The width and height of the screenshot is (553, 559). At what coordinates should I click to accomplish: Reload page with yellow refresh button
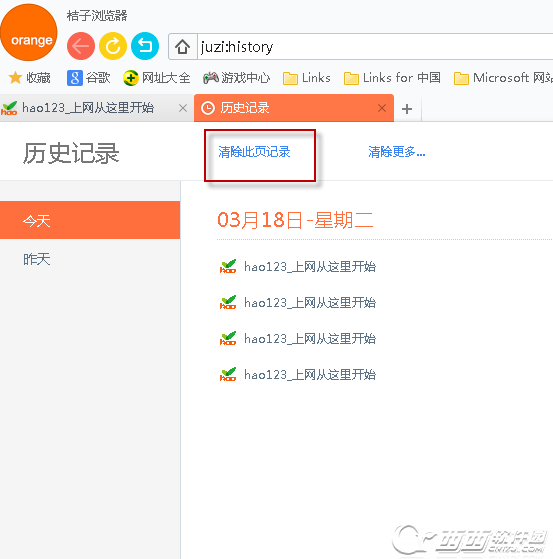[113, 46]
